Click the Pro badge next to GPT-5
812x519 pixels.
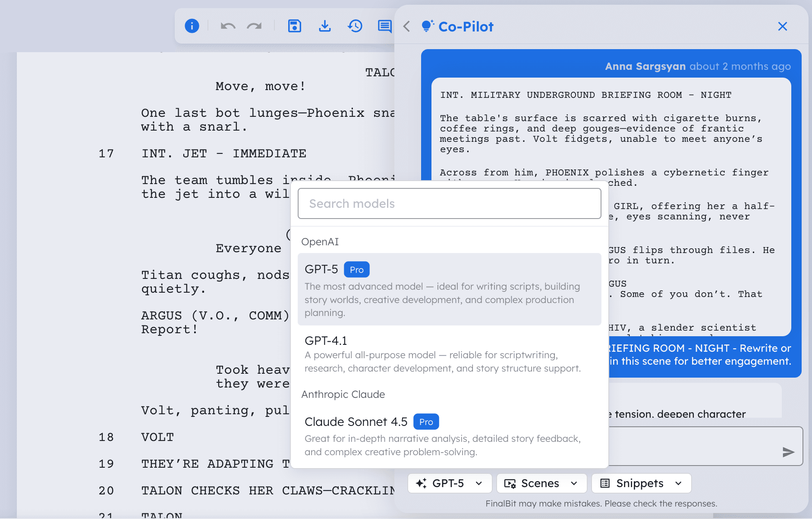click(356, 269)
